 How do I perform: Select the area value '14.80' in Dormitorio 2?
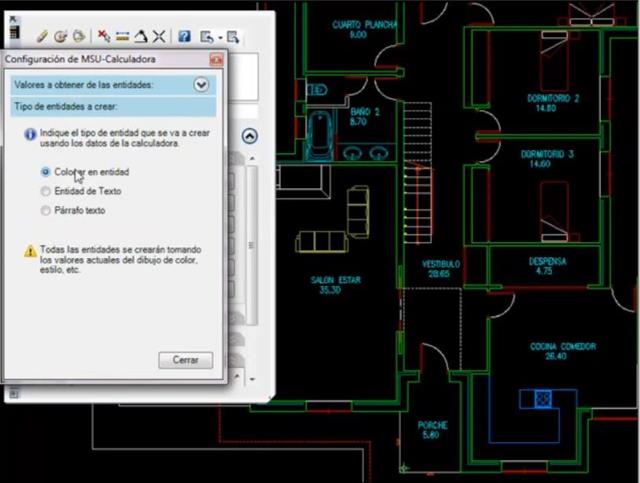pyautogui.click(x=546, y=108)
